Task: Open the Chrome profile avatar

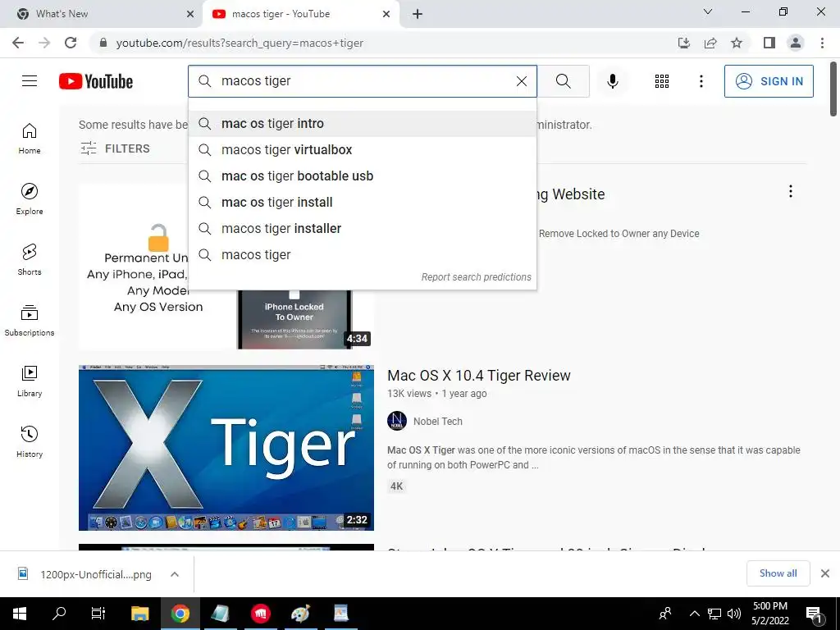Action: click(x=796, y=43)
